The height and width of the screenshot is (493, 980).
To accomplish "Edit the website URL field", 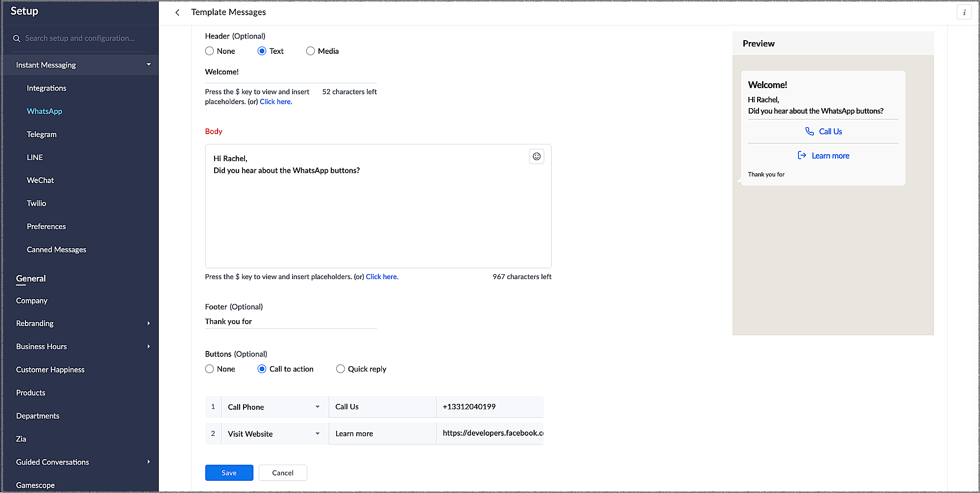I will point(490,434).
